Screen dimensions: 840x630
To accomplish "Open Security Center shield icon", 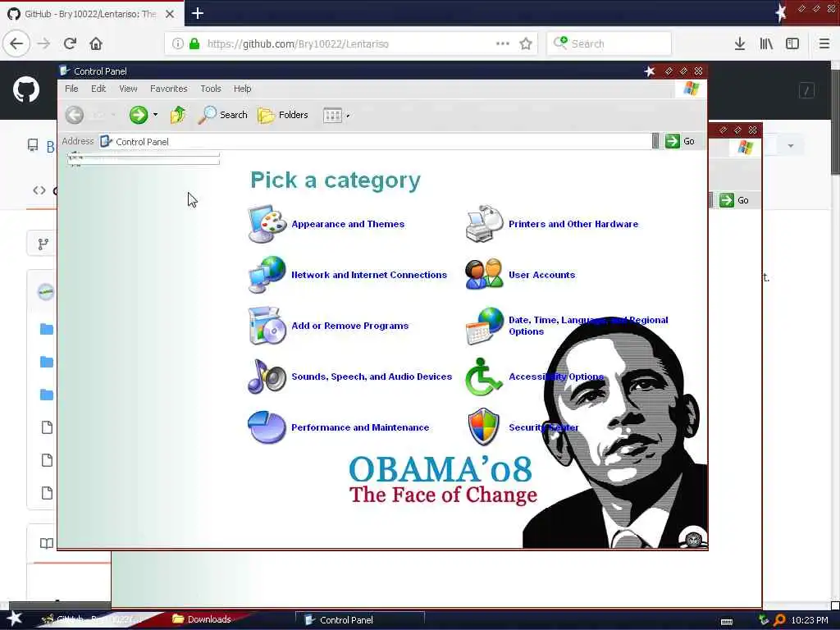I will [483, 427].
